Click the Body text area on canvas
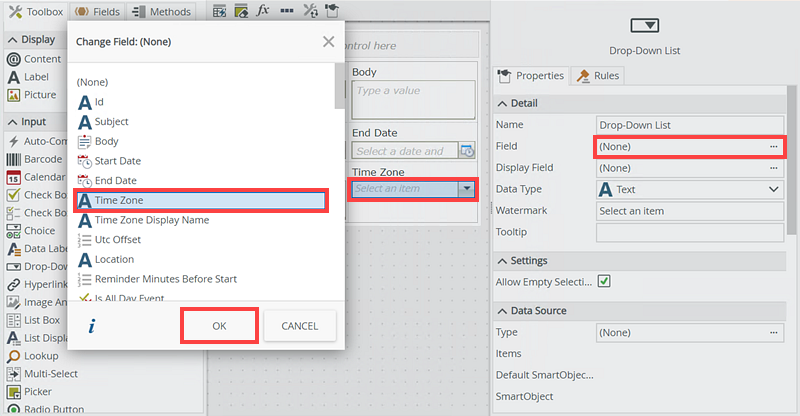Image resolution: width=800 pixels, height=416 pixels. click(x=413, y=100)
